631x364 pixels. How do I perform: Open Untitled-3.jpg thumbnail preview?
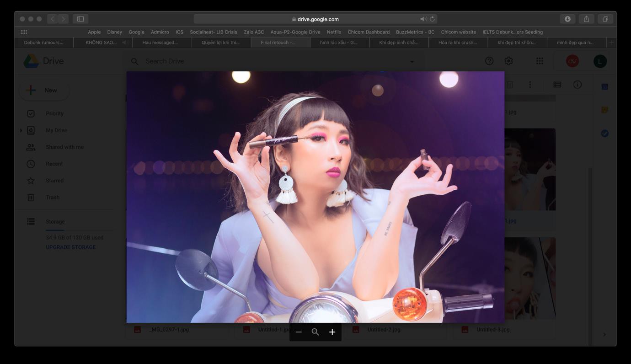(x=530, y=278)
